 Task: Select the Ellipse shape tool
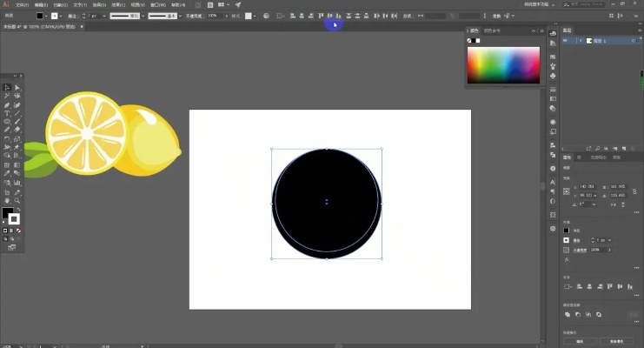(x=7, y=122)
